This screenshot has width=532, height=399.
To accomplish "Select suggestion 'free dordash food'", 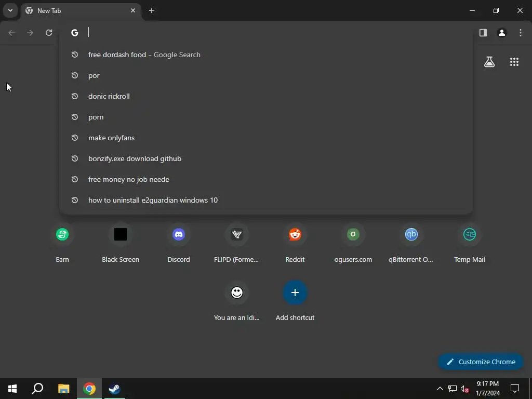I will (x=266, y=55).
